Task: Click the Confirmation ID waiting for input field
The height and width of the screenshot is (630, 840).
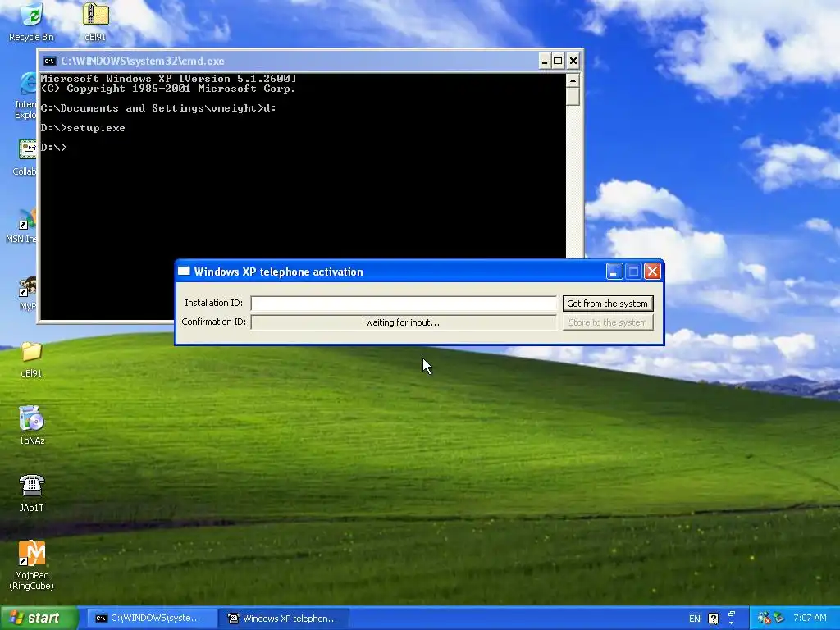Action: pos(404,322)
